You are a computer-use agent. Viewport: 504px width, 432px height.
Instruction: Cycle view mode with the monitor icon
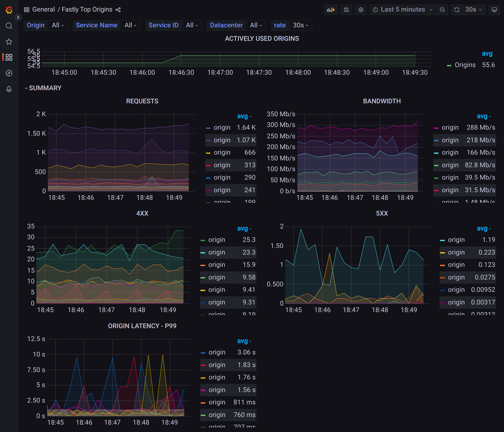pos(494,10)
